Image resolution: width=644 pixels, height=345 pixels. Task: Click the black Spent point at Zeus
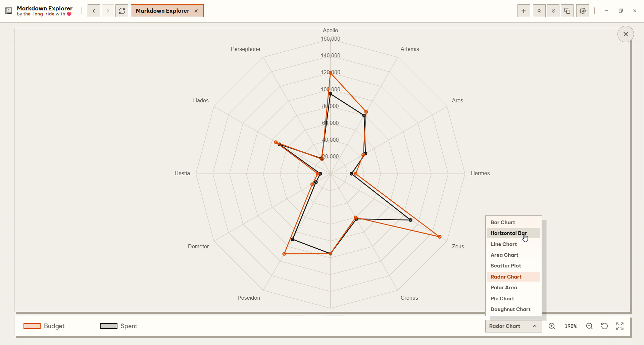tap(410, 220)
